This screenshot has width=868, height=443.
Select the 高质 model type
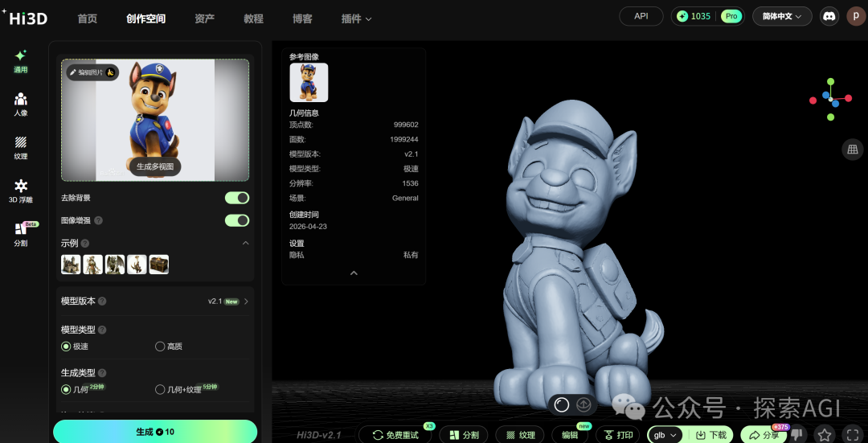tap(169, 346)
